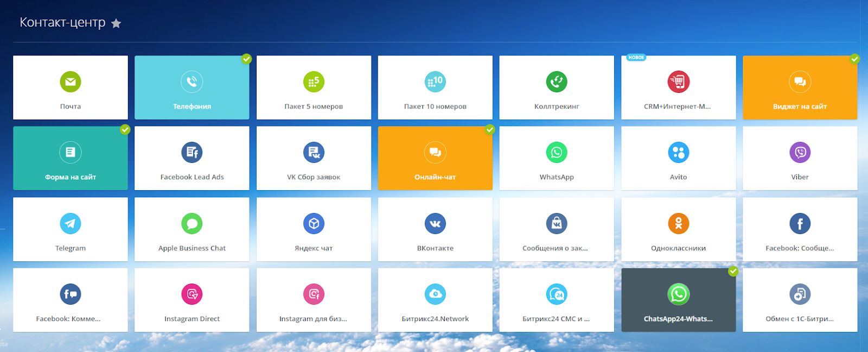The height and width of the screenshot is (352, 868).
Task: Click the Пакет 5 номеров label
Action: pos(314,106)
